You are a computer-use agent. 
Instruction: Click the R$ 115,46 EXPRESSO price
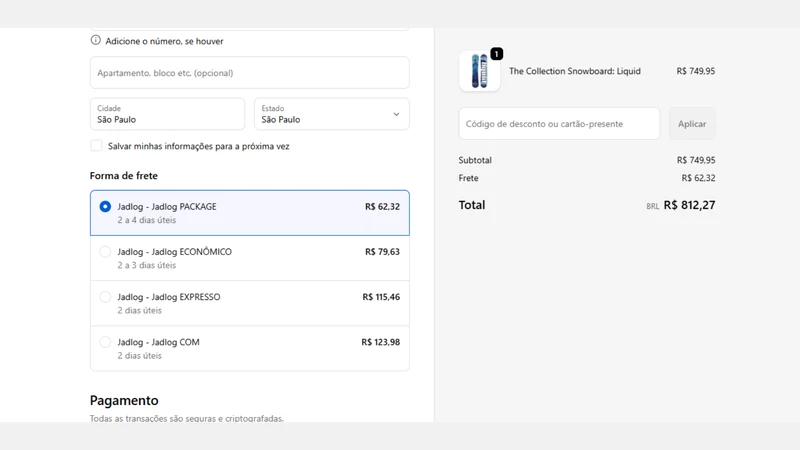pyautogui.click(x=381, y=297)
